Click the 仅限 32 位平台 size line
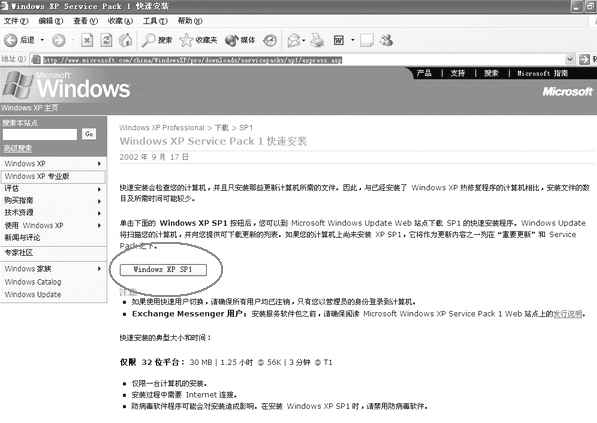Image resolution: width=597 pixels, height=423 pixels. click(x=226, y=362)
